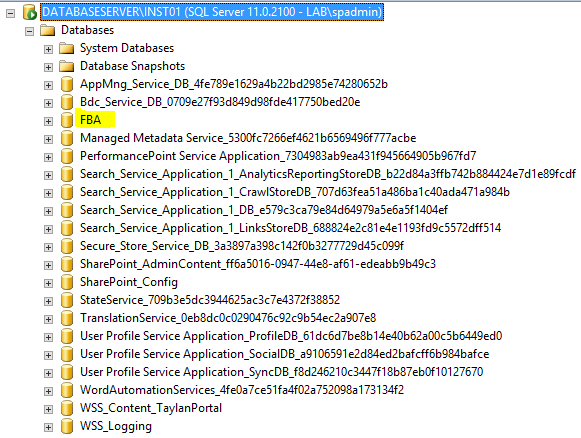581x438 pixels.
Task: Expand the WSS_Logging database node
Action: click(48, 428)
